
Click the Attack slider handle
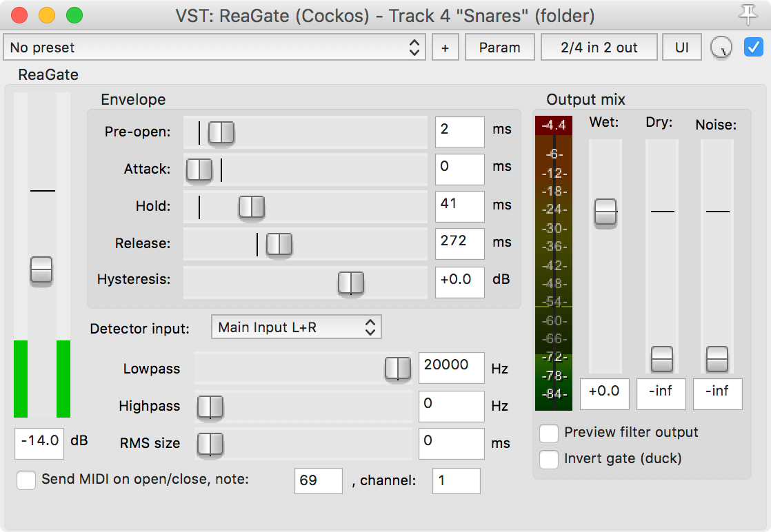point(199,170)
